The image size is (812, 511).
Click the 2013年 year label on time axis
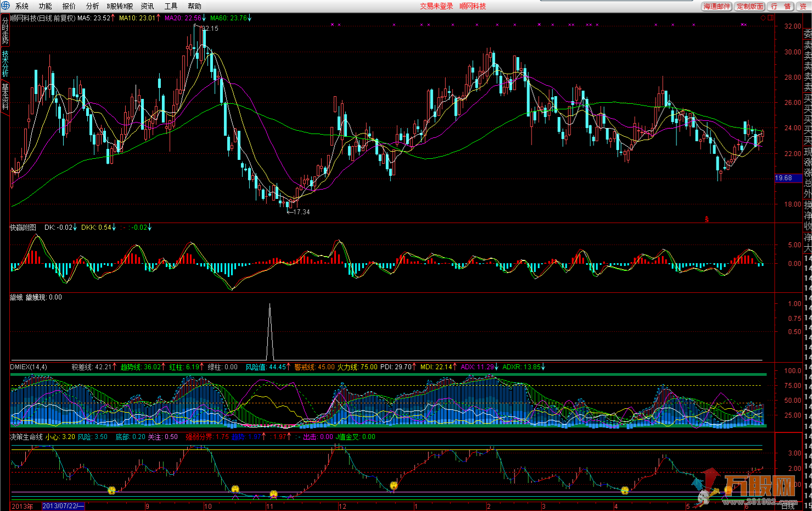coord(22,507)
